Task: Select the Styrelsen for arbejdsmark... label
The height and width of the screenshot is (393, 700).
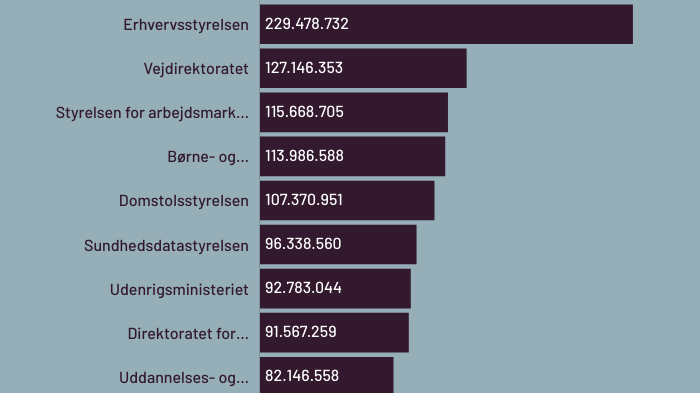Action: (152, 113)
